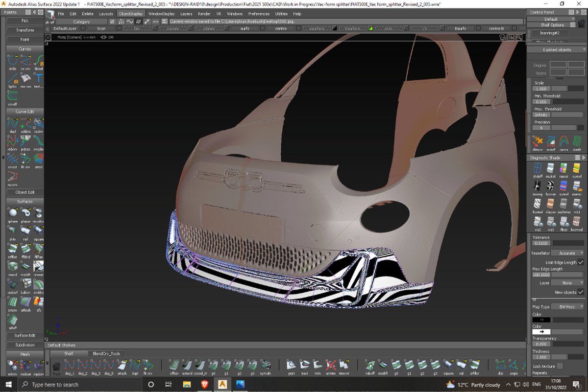This screenshot has width=588, height=392.
Task: Select the deg_1 shelf tool
Action: (70, 367)
